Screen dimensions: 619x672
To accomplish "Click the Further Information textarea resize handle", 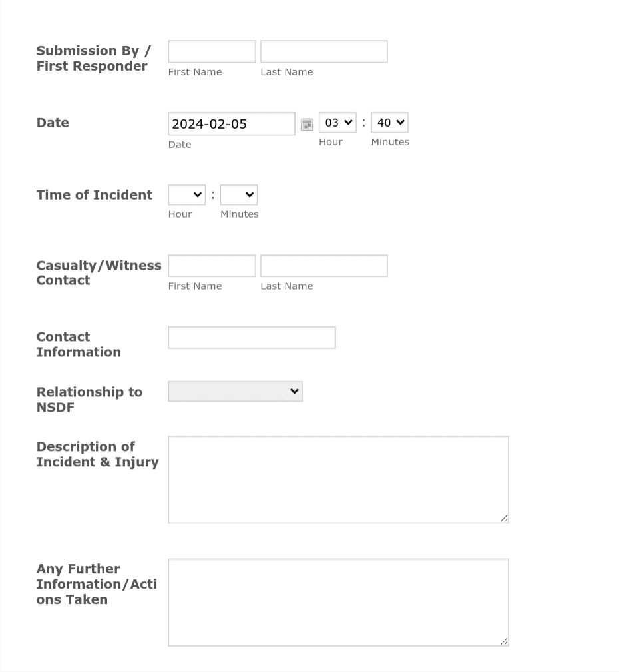I will 505,641.
